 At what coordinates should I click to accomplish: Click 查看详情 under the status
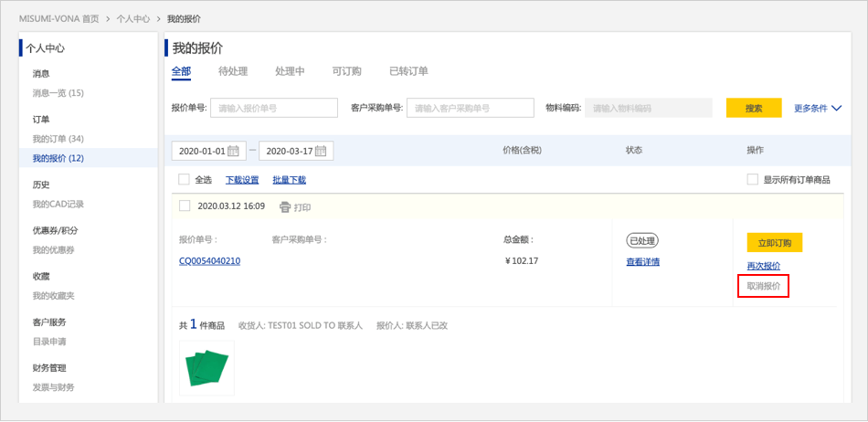click(642, 262)
